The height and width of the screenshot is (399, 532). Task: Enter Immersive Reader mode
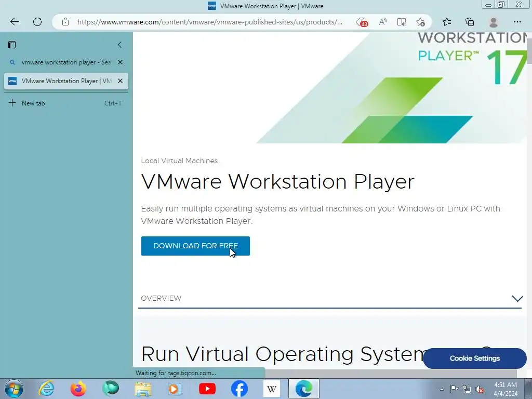(x=402, y=22)
